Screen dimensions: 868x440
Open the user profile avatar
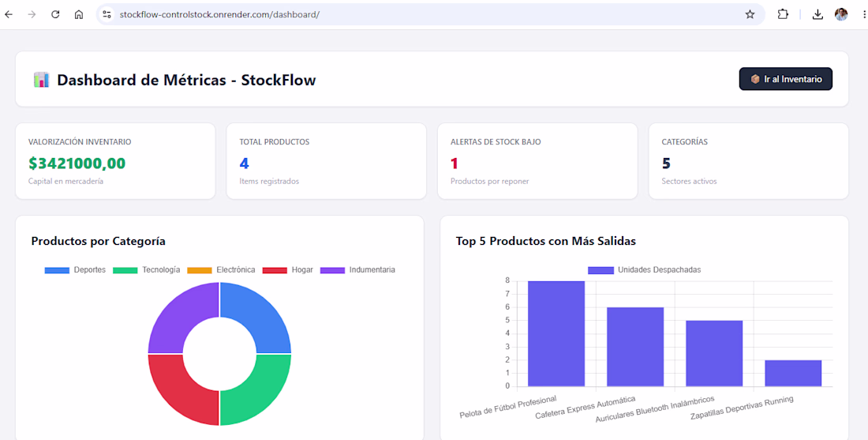tap(841, 15)
